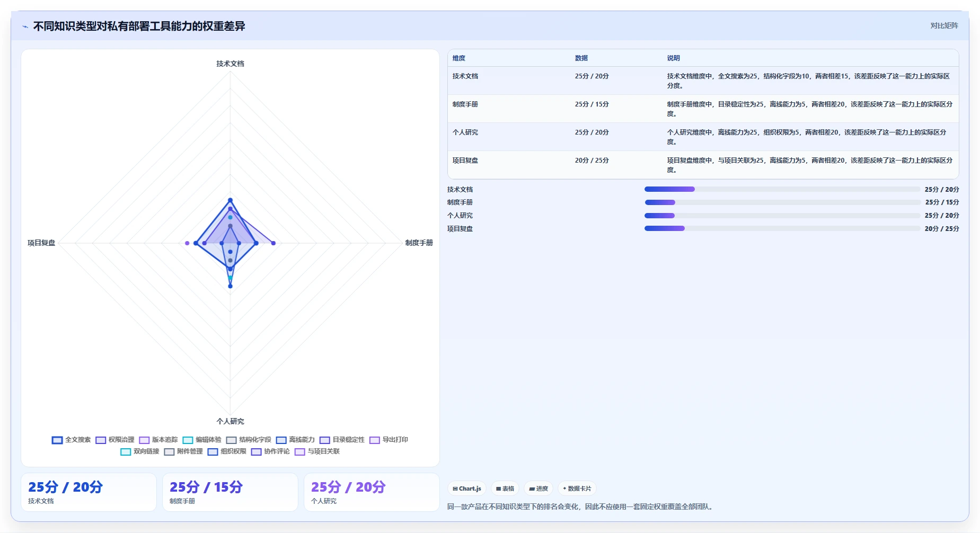Toggle the 双向链接 legend entry
This screenshot has height=533, width=980.
(139, 451)
